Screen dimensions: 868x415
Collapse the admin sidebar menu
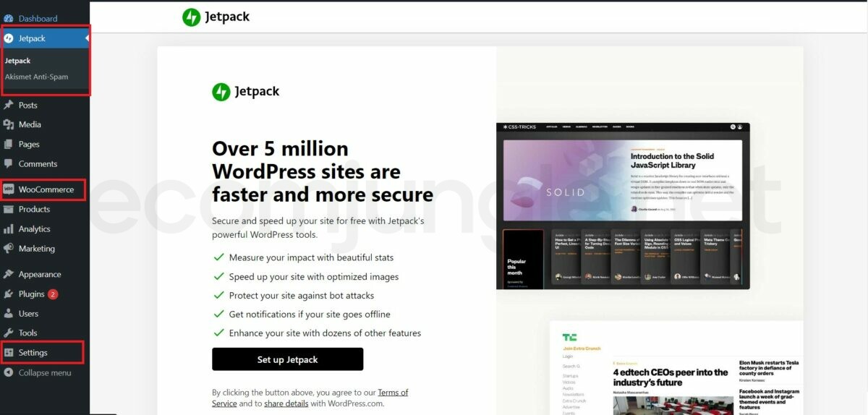(x=38, y=372)
